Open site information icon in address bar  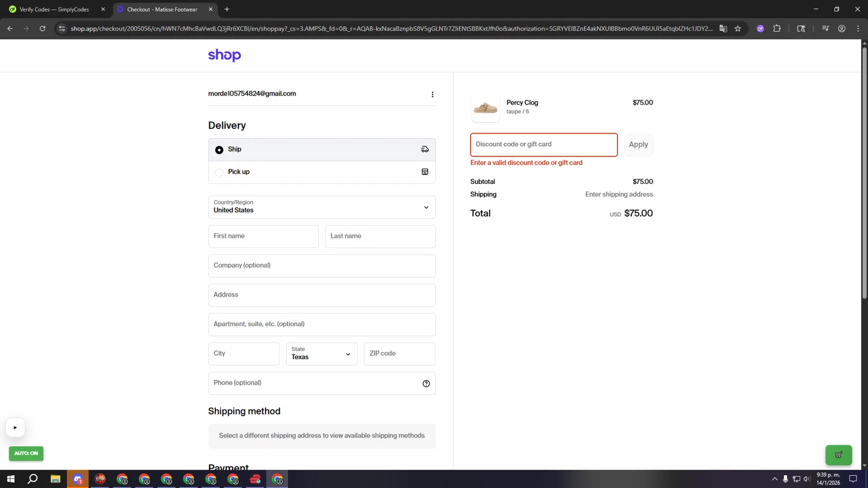point(62,28)
